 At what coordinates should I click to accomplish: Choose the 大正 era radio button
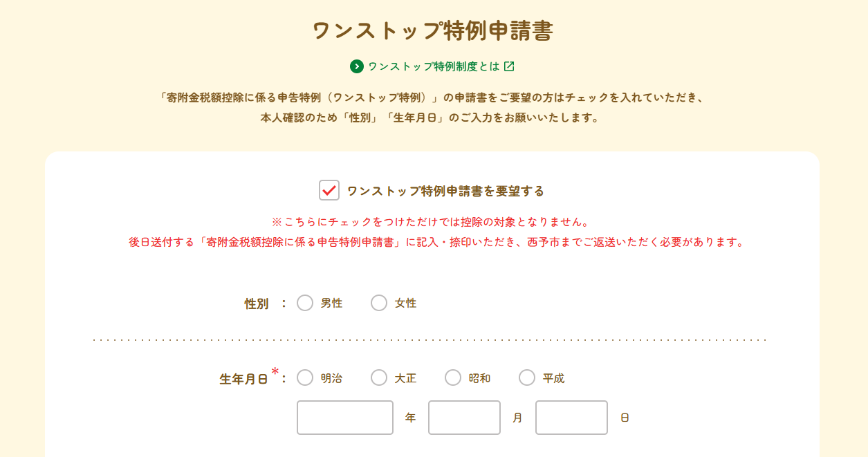point(379,377)
